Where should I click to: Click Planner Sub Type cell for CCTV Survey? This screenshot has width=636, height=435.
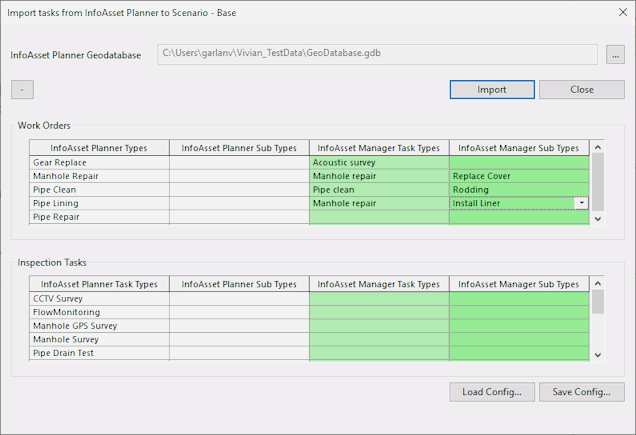coord(239,299)
